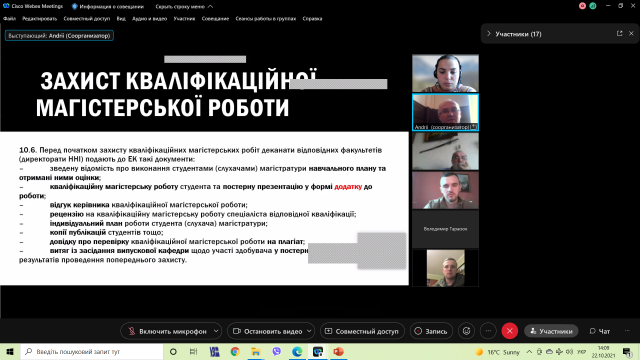Select the bottom young man video thumbnail

tap(445, 268)
